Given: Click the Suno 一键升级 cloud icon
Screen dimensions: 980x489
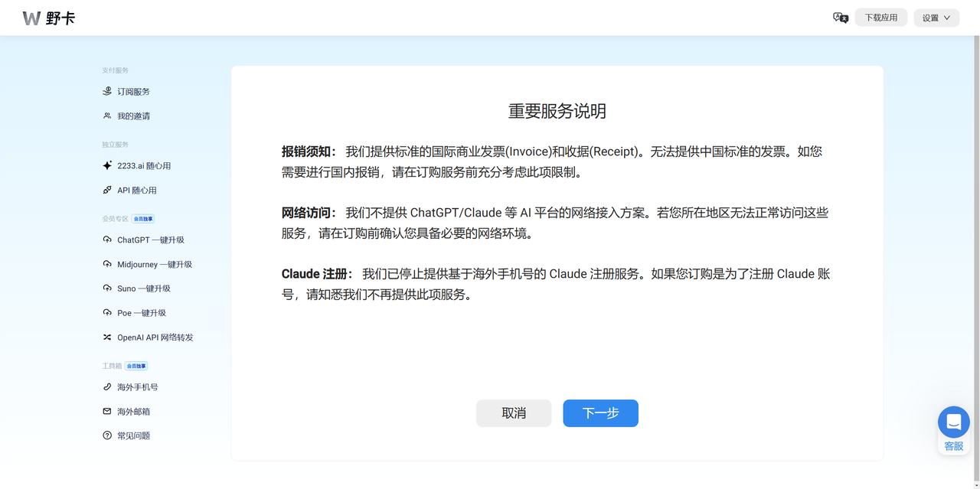Looking at the screenshot, I should (x=107, y=289).
